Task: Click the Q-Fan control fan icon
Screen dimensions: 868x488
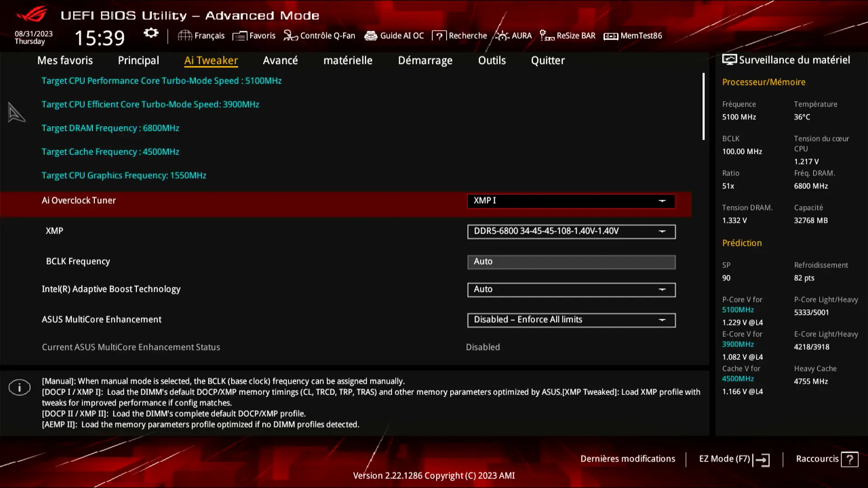Action: [290, 36]
